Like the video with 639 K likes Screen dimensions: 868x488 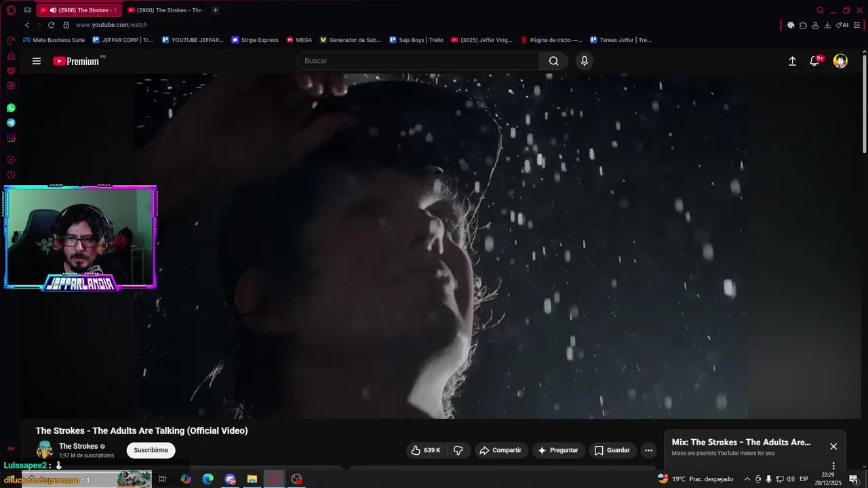point(426,450)
